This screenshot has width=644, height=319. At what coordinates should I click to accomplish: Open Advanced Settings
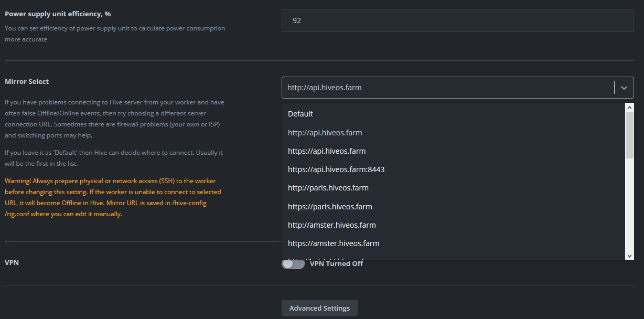[319, 308]
